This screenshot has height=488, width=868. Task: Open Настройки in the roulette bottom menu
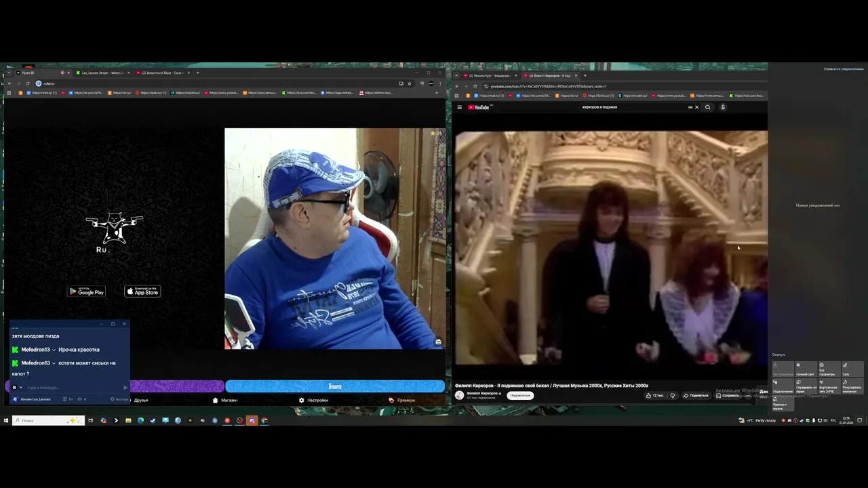click(x=313, y=400)
